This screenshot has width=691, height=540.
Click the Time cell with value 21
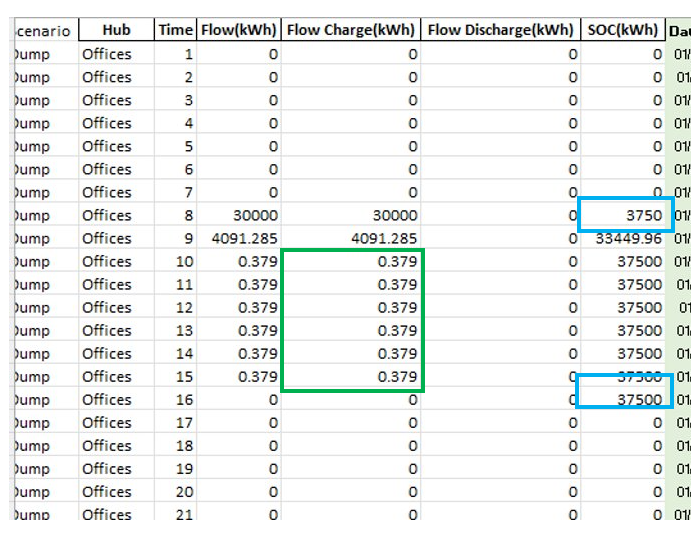[x=176, y=514]
